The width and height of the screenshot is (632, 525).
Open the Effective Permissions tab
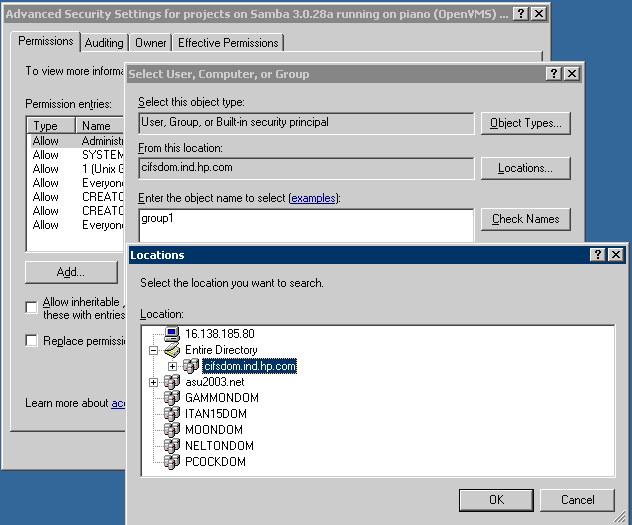(229, 43)
